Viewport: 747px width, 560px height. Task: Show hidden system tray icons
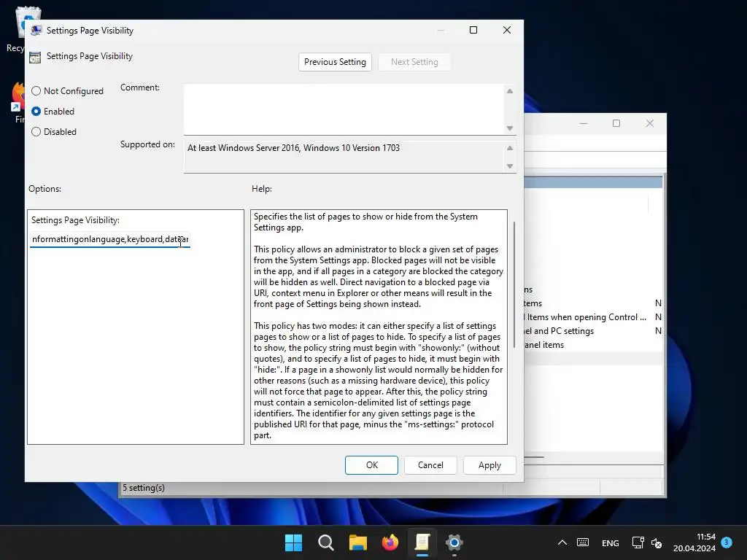pos(562,542)
